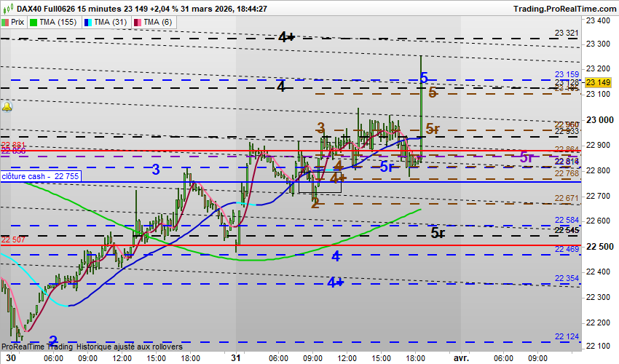Select the brown '5r' wave label

click(433, 129)
